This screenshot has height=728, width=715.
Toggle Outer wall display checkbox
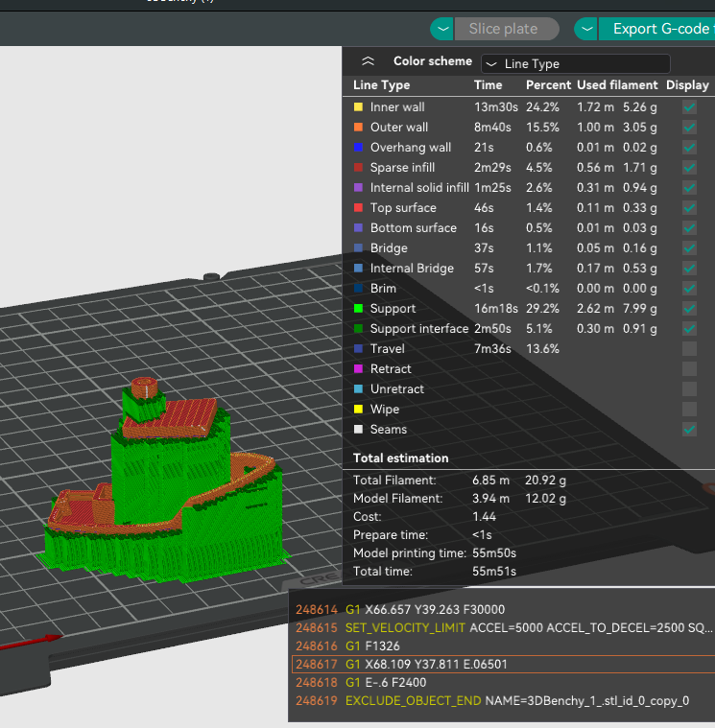[x=689, y=128]
